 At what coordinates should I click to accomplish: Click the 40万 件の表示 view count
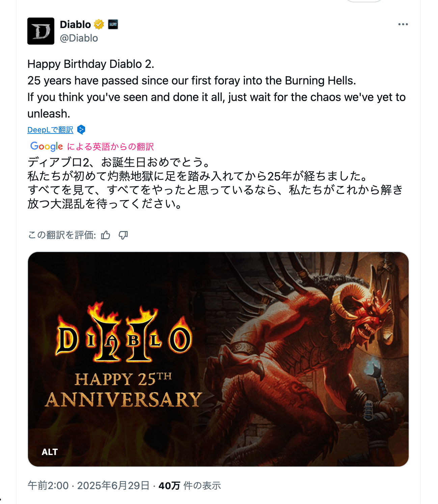[190, 485]
